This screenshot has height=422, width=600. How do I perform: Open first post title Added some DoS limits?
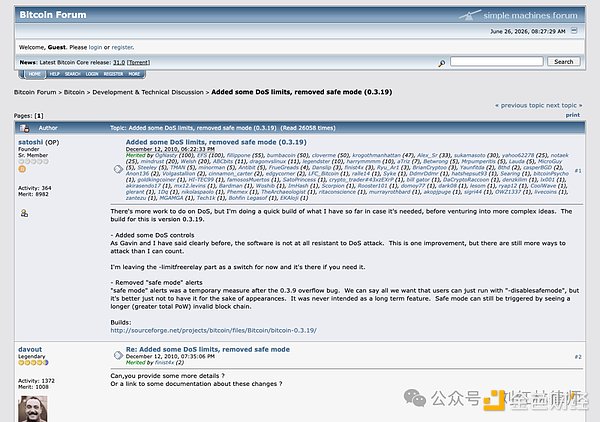coord(216,142)
